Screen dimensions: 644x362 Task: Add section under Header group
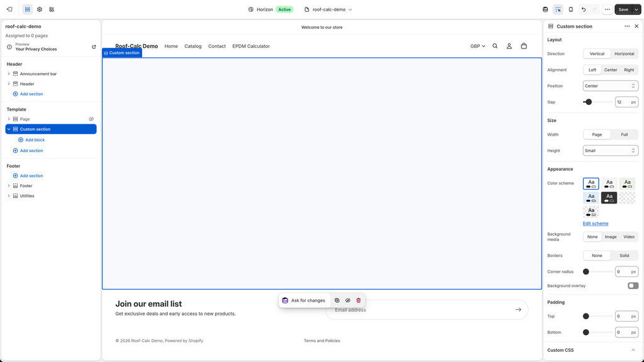(28, 94)
